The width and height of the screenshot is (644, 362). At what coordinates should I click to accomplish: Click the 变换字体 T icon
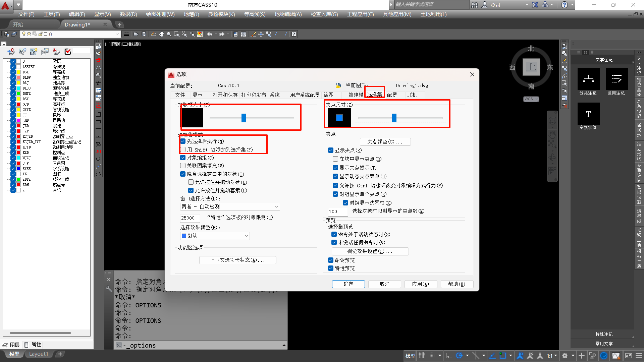click(588, 114)
